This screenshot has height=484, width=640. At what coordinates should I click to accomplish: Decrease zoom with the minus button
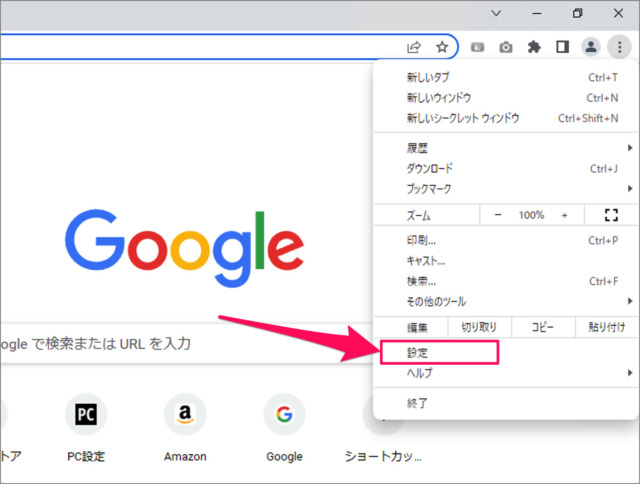click(x=498, y=215)
